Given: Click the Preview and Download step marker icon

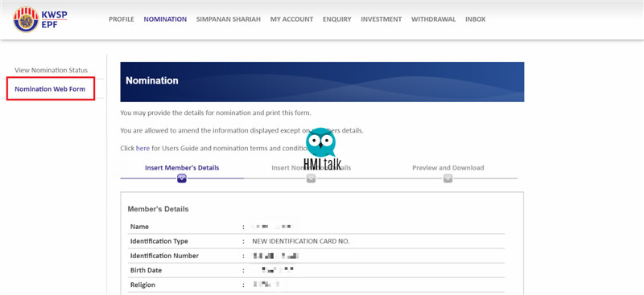Looking at the screenshot, I should tap(448, 178).
